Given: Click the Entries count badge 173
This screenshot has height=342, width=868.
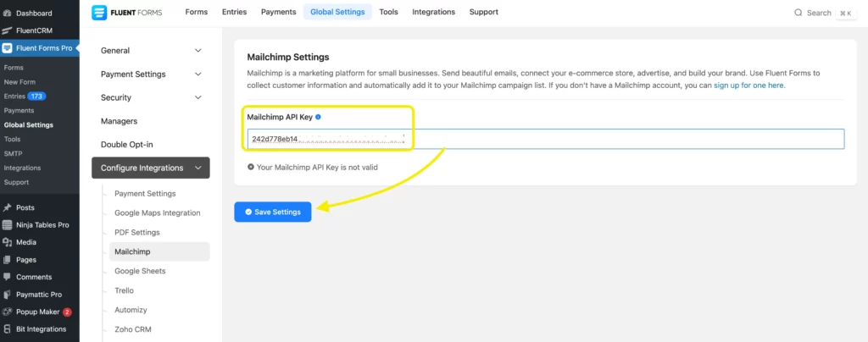Looking at the screenshot, I should click(36, 97).
